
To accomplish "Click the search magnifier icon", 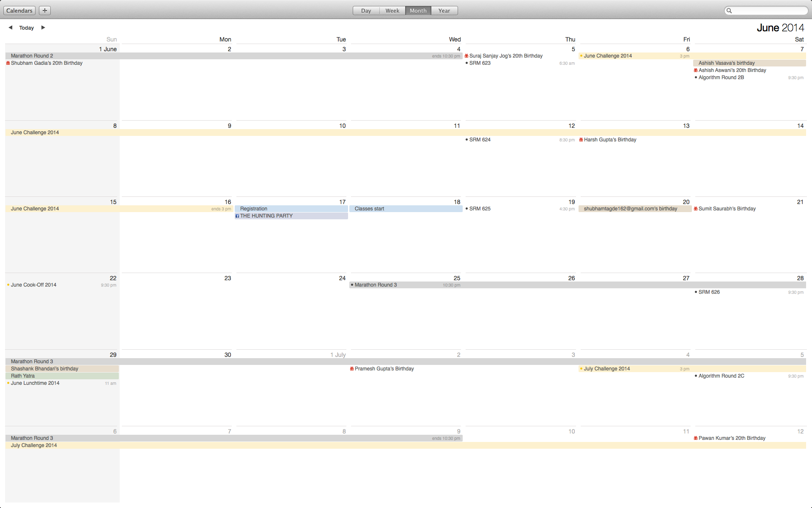I will tap(729, 11).
